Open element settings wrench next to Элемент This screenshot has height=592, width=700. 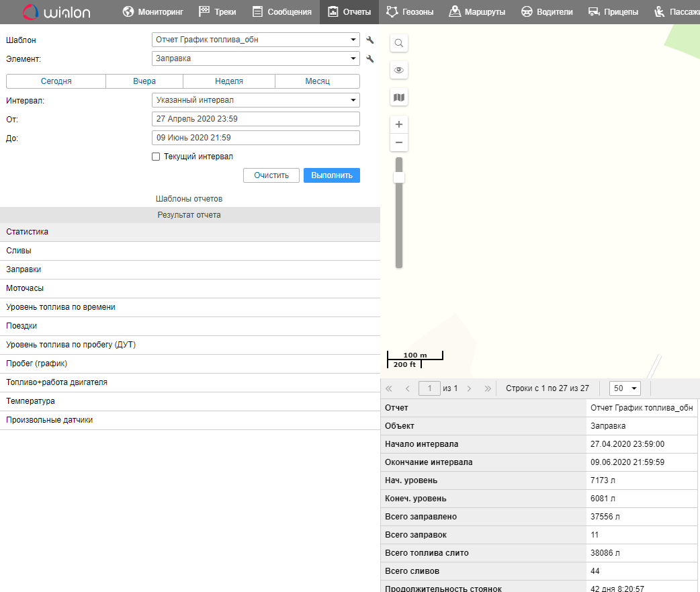point(369,59)
